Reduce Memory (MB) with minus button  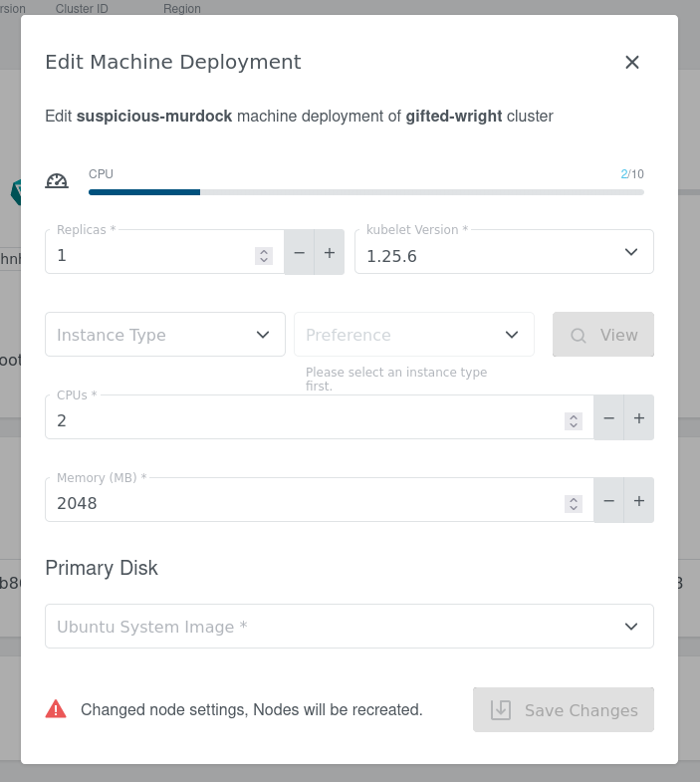click(609, 501)
